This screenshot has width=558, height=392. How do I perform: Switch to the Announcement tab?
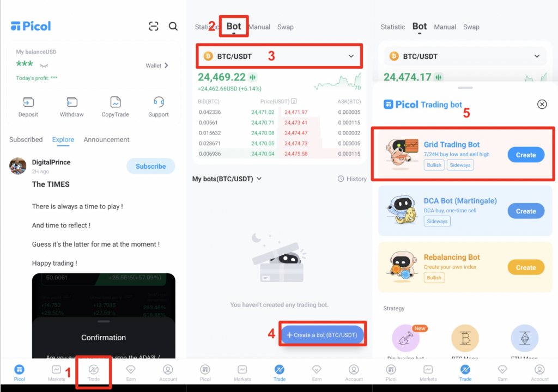pyautogui.click(x=106, y=139)
